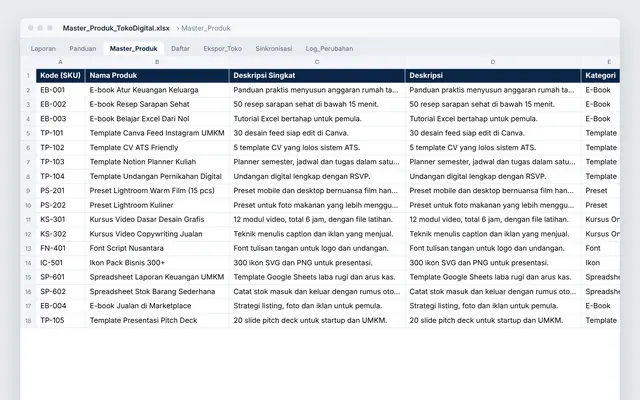Select the Master_Produk sheet tab
This screenshot has width=640, height=400.
pos(133,49)
